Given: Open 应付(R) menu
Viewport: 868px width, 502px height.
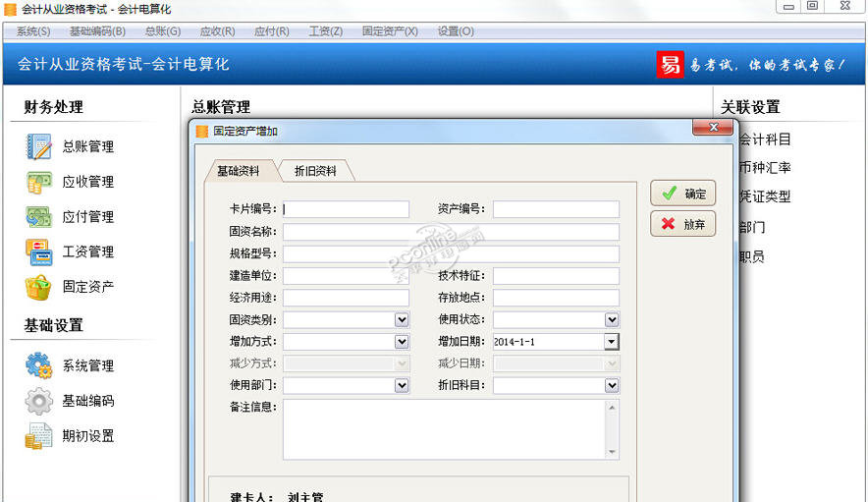Looking at the screenshot, I should pos(272,31).
